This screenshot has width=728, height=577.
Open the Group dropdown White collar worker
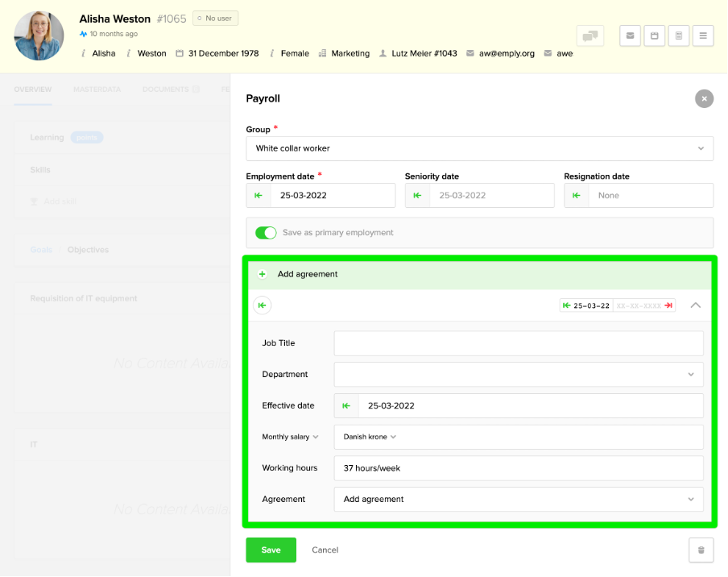click(x=479, y=148)
